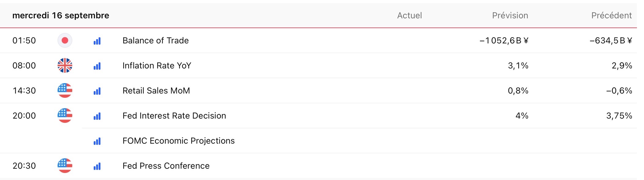Open the Fed Interest Rate Decision event
Image resolution: width=644 pixels, height=180 pixels.
point(174,116)
